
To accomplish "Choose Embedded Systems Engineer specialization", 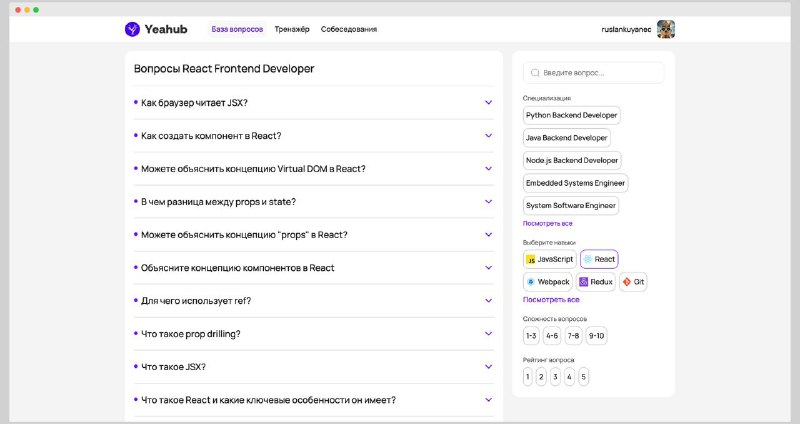I will tap(576, 183).
